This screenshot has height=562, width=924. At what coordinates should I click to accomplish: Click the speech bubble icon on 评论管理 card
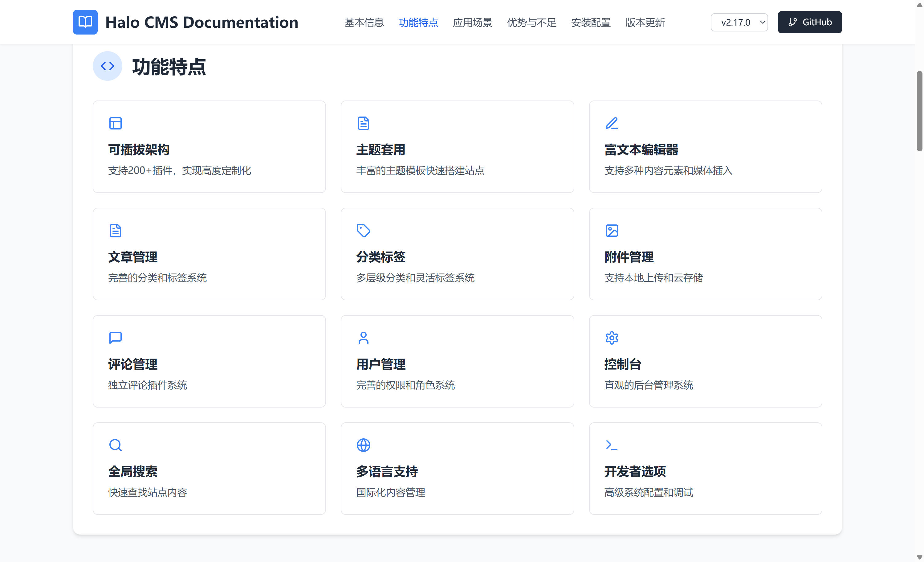click(x=115, y=338)
